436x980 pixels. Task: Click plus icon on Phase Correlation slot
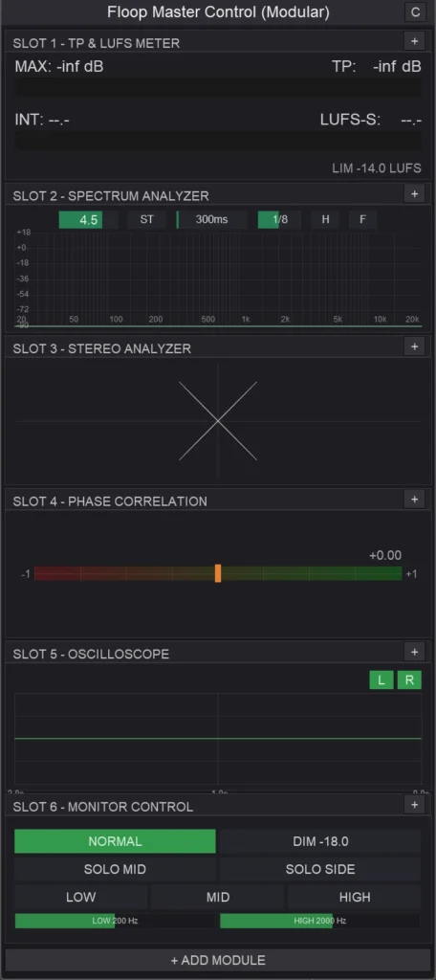(414, 499)
